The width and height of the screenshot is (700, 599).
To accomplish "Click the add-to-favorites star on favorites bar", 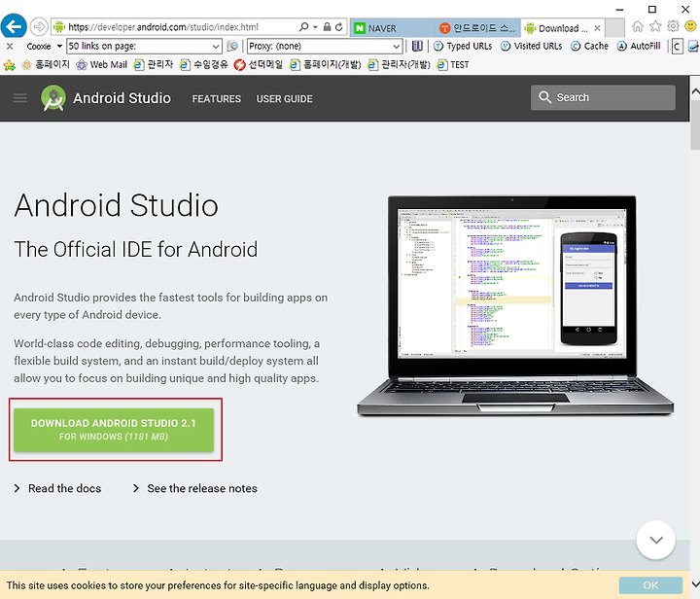I will click(10, 65).
